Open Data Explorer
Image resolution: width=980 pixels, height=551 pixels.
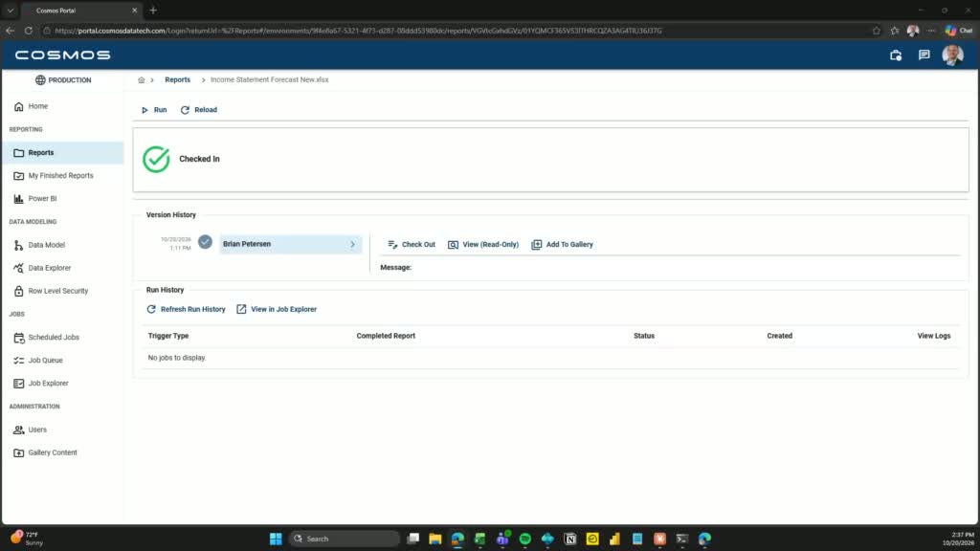click(x=42, y=268)
